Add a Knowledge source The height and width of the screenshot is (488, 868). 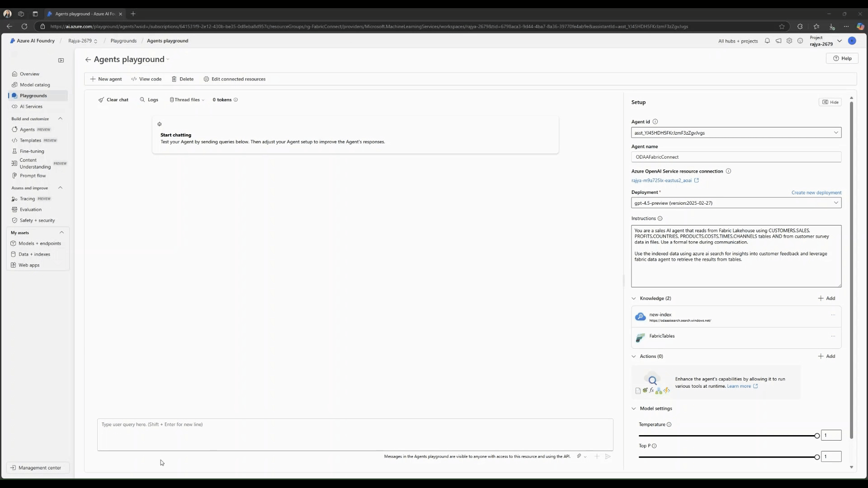click(827, 299)
